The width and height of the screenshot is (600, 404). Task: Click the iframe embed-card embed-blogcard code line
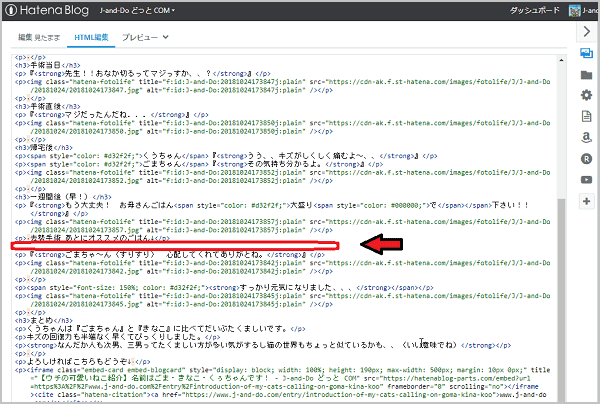tap(282, 378)
